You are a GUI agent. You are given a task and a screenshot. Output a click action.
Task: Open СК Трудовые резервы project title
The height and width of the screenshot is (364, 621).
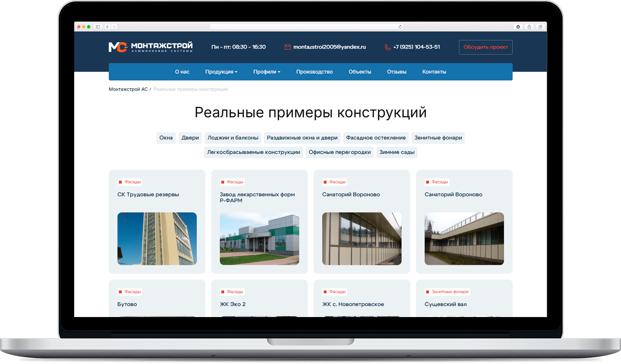(148, 195)
